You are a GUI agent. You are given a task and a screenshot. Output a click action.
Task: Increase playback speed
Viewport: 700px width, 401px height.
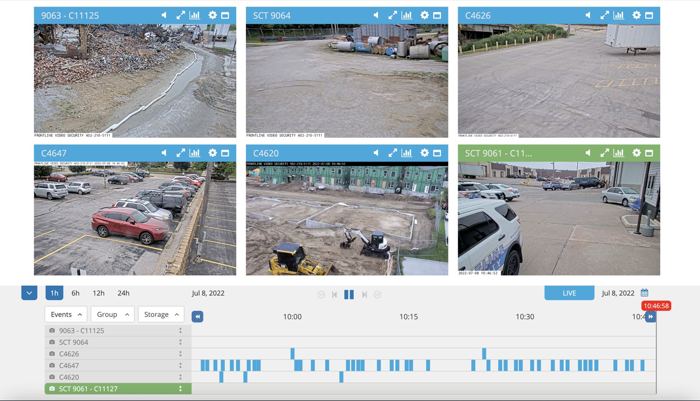378,295
